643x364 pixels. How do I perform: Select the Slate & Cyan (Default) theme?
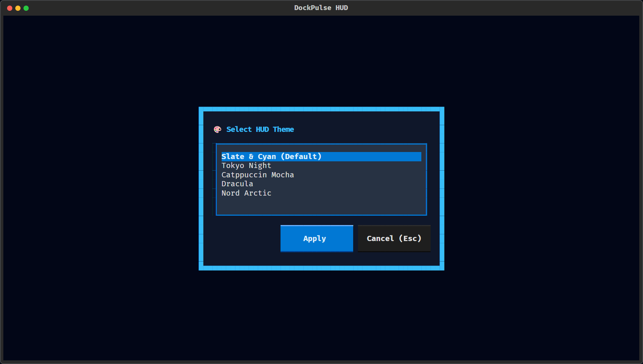(x=321, y=156)
